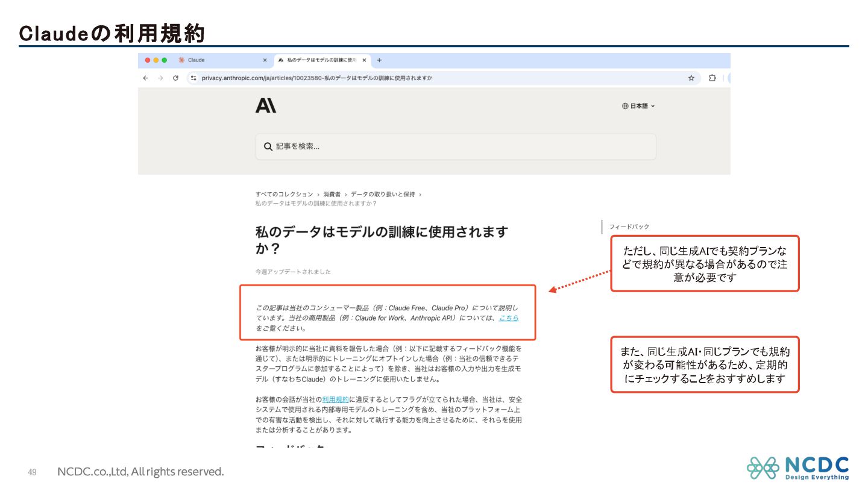The height and width of the screenshot is (488, 868).
Task: Click the red macOS close window button
Action: point(148,60)
